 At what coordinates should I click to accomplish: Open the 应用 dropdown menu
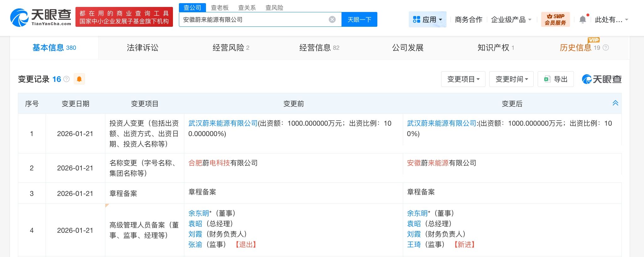coord(427,20)
